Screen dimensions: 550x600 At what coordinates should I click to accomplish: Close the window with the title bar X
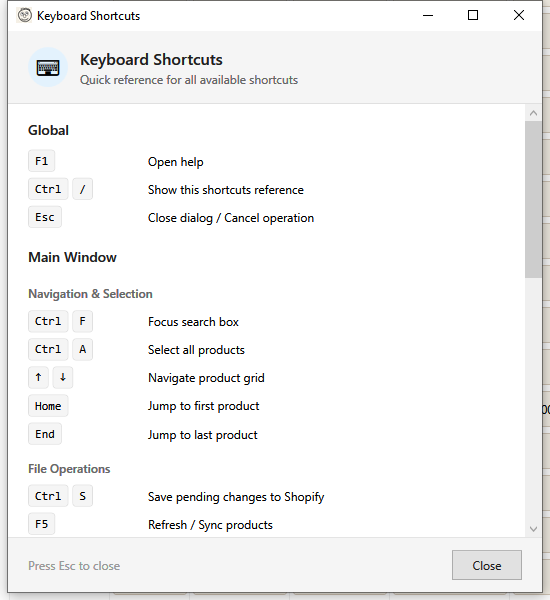pyautogui.click(x=519, y=15)
